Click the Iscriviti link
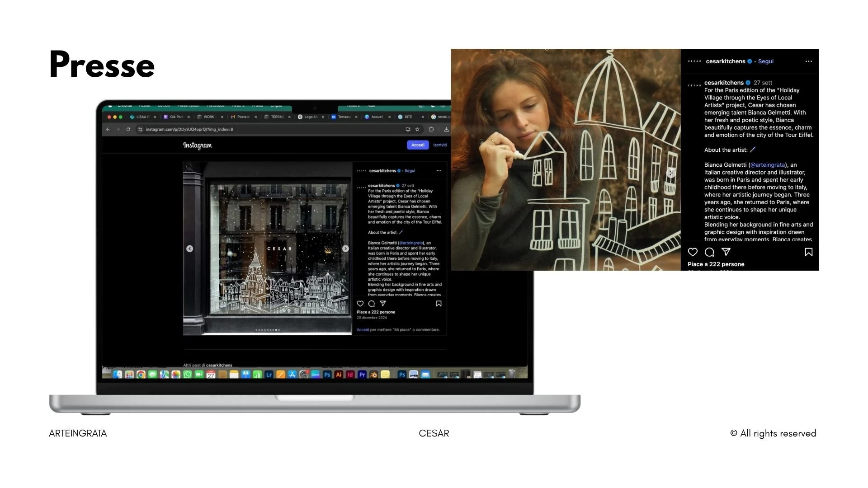868x488 pixels. (x=440, y=145)
